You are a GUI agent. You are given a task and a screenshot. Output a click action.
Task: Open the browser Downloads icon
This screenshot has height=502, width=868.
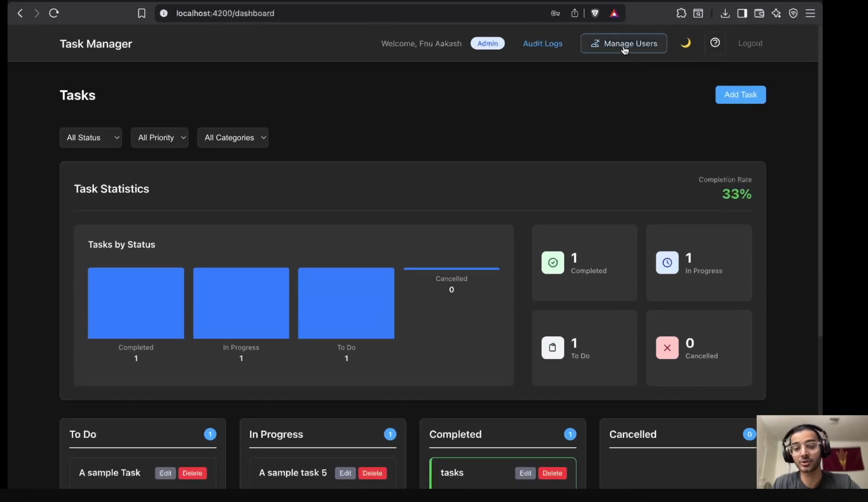(x=725, y=13)
